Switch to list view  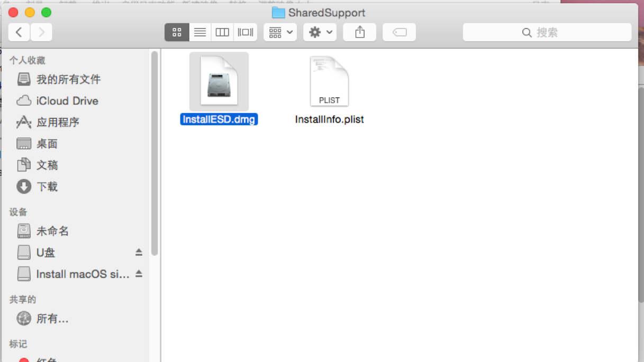click(x=199, y=32)
